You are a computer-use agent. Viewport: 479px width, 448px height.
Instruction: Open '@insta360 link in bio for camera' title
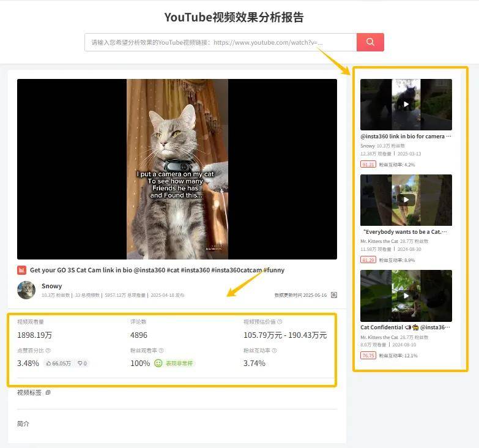(x=406, y=136)
